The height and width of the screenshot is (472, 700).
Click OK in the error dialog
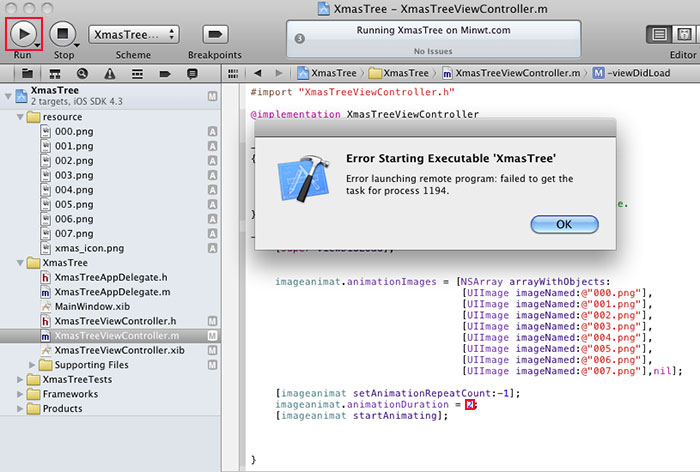click(564, 224)
